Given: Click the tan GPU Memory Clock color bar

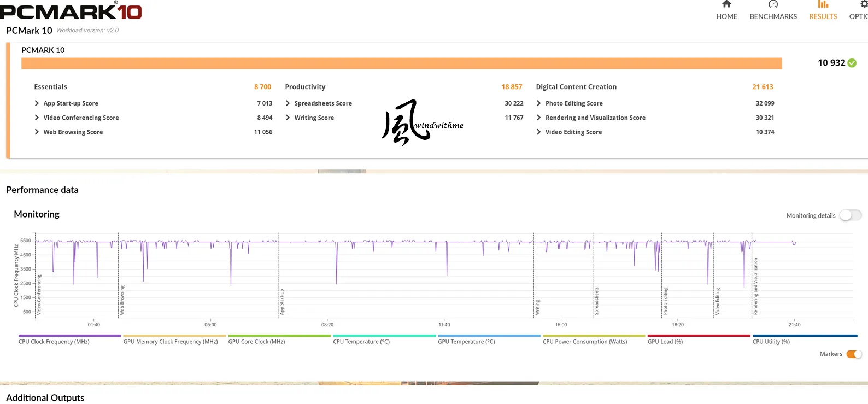Looking at the screenshot, I should (174, 336).
